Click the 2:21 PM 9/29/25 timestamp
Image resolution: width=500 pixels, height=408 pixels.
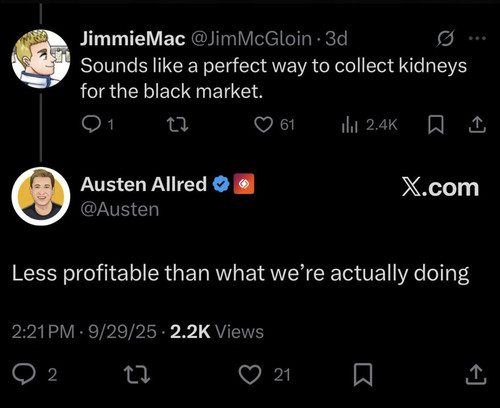(x=84, y=332)
